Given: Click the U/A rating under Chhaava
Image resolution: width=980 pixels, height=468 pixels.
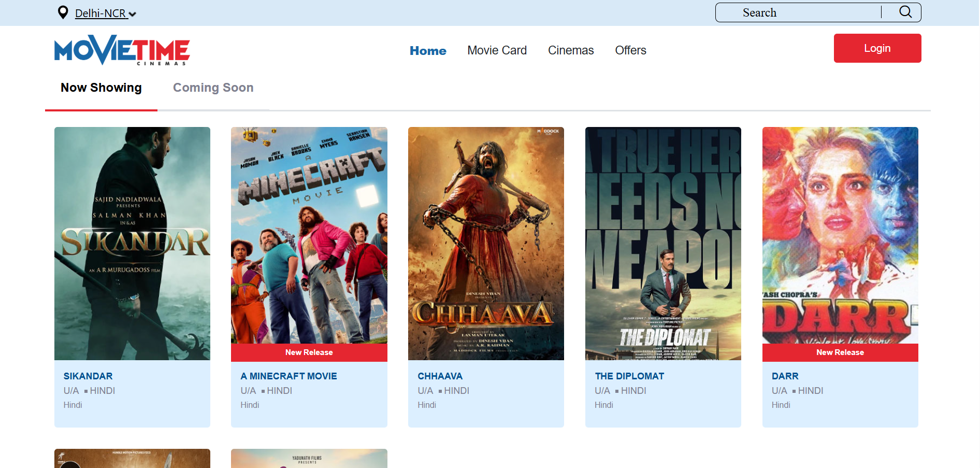Looking at the screenshot, I should (x=425, y=391).
